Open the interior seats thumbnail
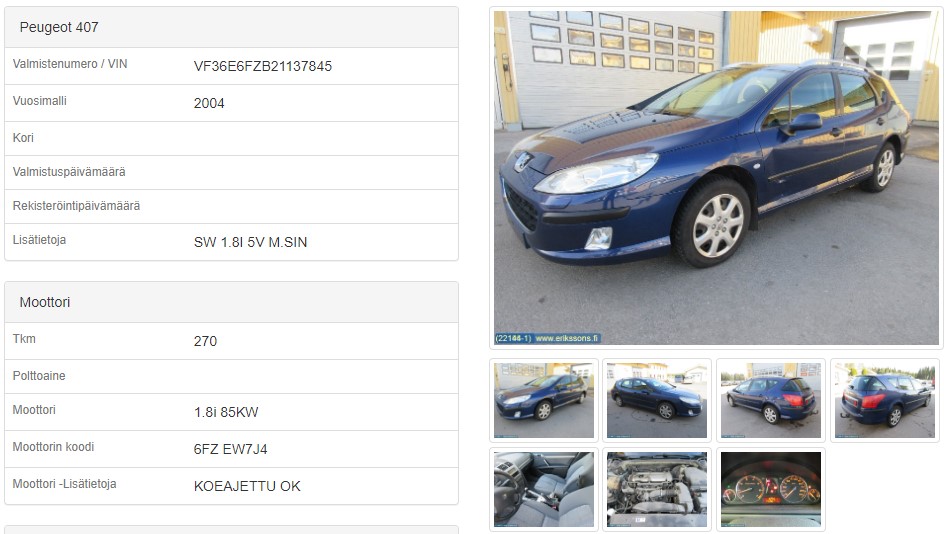 (x=544, y=489)
